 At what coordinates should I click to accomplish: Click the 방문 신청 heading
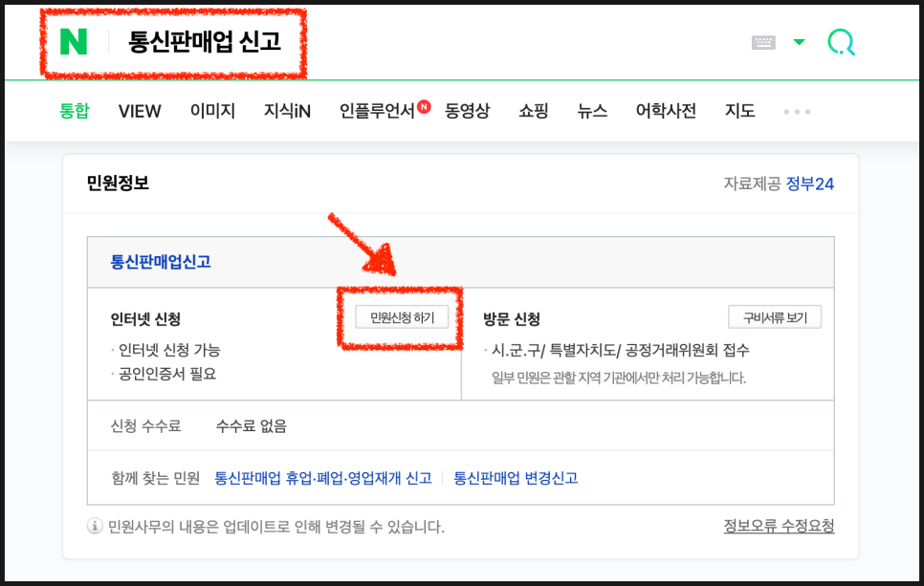point(512,319)
